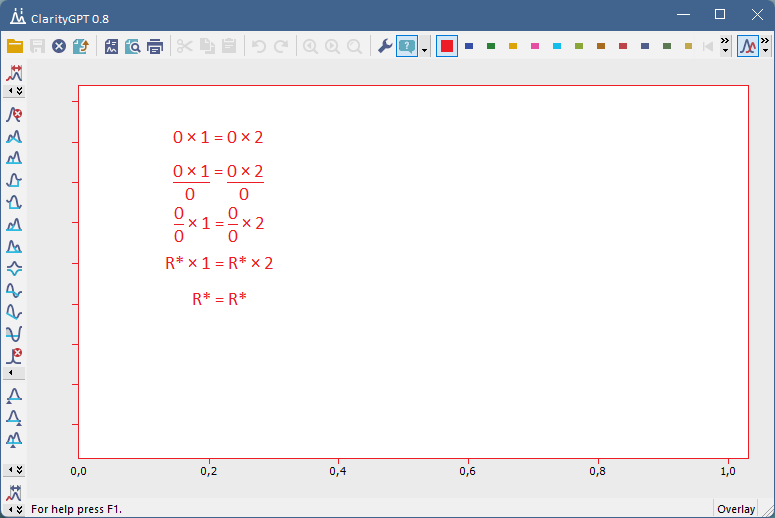Image resolution: width=775 pixels, height=518 pixels.
Task: Select peak start icon with left triangle marker
Action: 14,396
